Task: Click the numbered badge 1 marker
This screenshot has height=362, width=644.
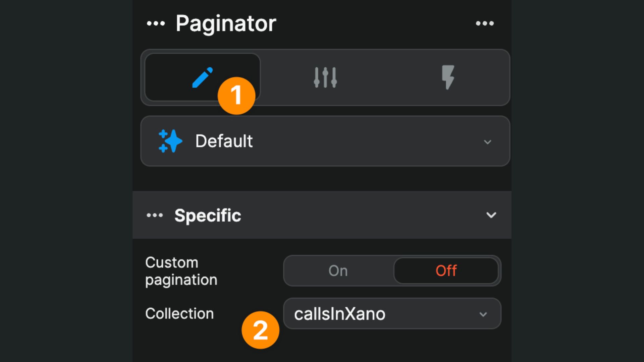Action: coord(236,96)
